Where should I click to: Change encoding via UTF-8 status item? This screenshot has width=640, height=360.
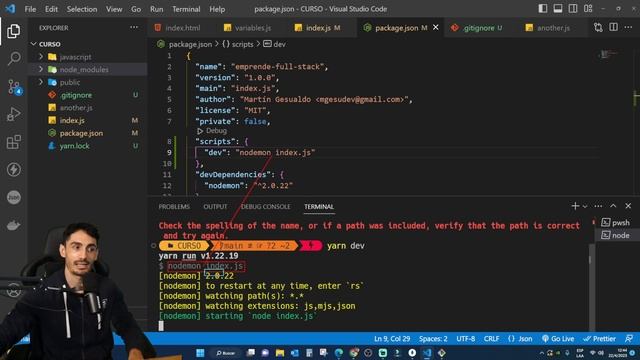(465, 339)
